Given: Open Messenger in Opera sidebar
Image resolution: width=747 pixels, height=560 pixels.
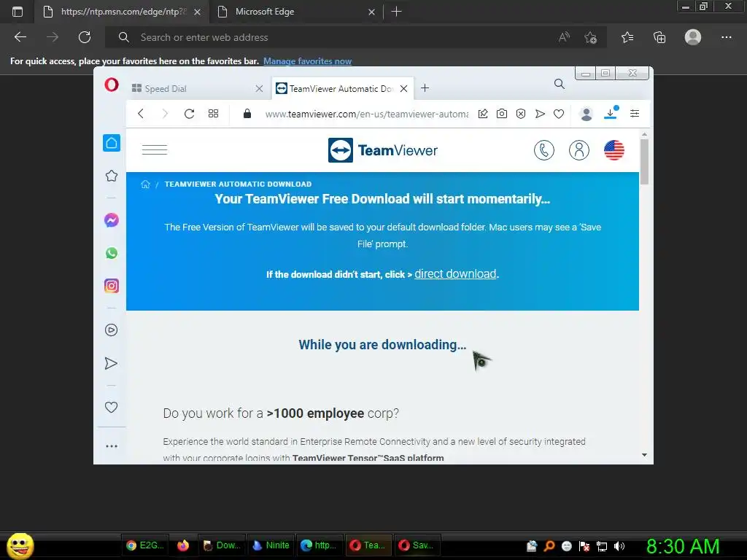Looking at the screenshot, I should (x=112, y=220).
